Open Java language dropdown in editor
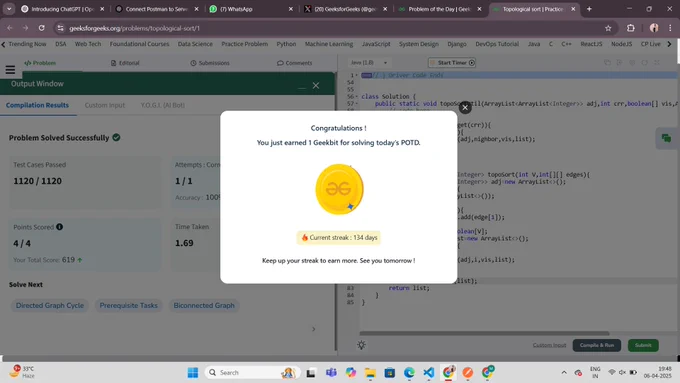Viewport: 680px width, 383px height. pyautogui.click(x=369, y=62)
